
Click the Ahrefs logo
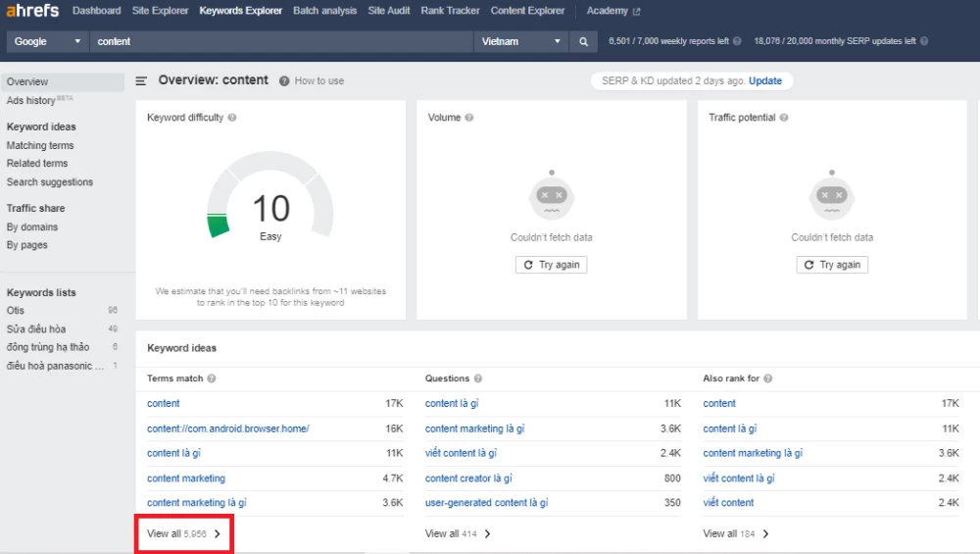point(32,11)
